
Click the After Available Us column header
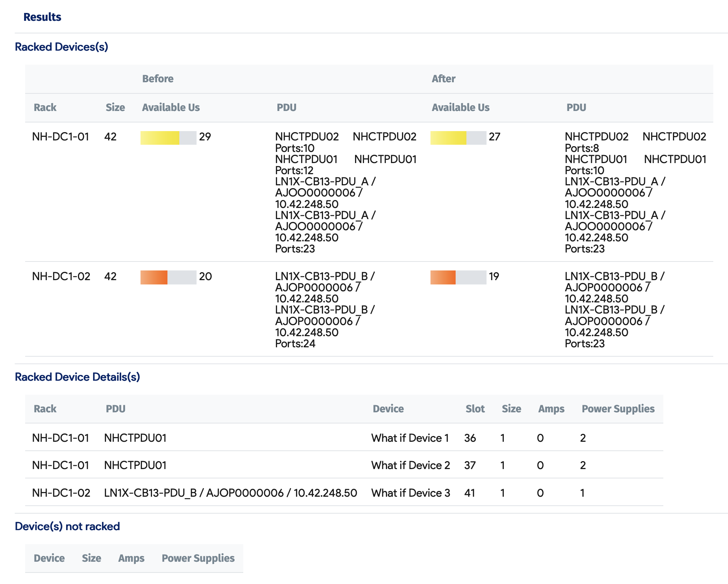point(460,107)
